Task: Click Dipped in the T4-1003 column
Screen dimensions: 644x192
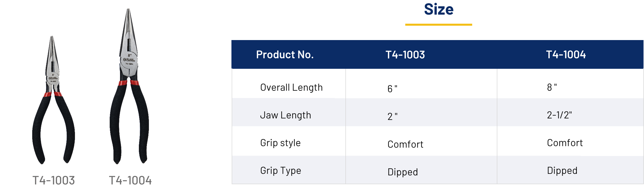Action: [403, 172]
